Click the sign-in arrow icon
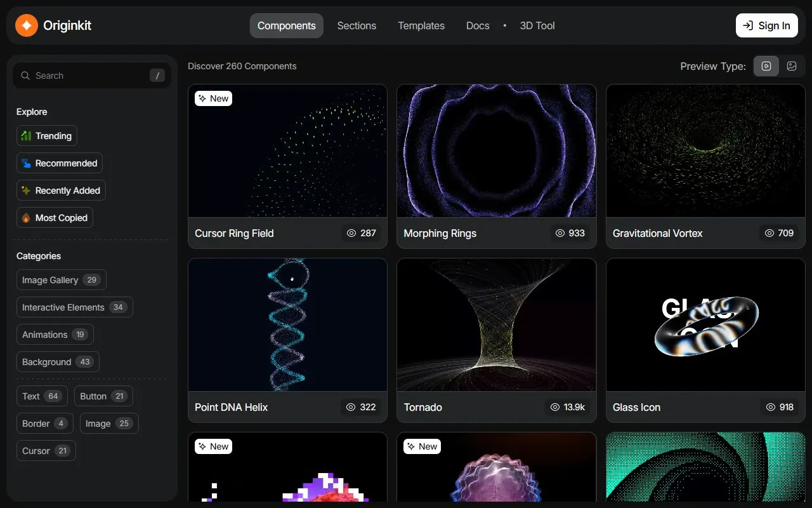The height and width of the screenshot is (508, 812). (x=748, y=25)
